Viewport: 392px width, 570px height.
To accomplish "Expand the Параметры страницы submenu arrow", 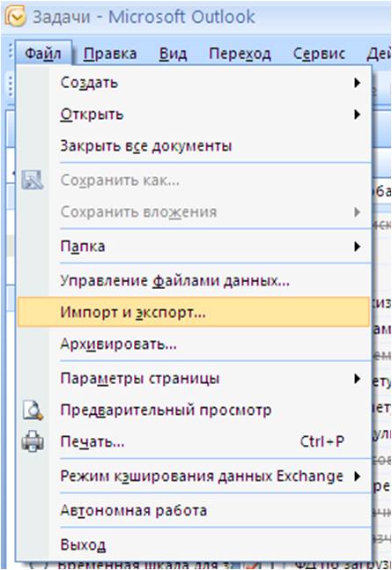I will coord(357,379).
